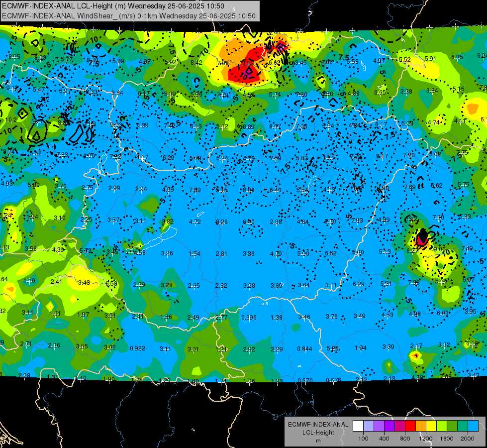Select the white legend swatch

[x=358, y=426]
